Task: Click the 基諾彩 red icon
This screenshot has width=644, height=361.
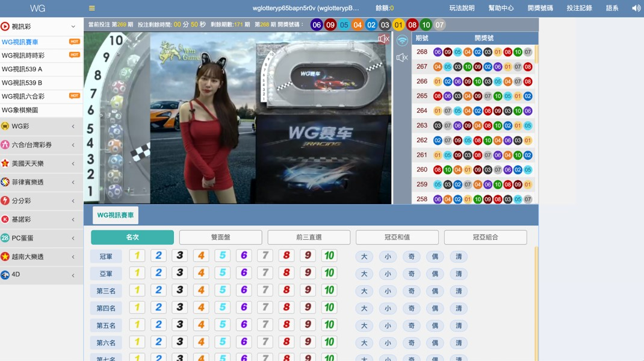Action: tap(5, 219)
